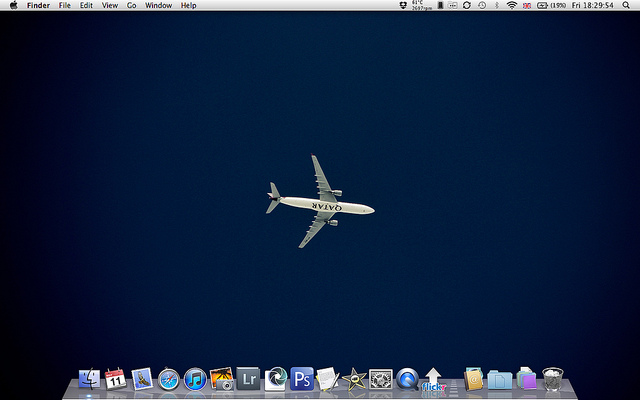Click Bluetooth status icon

[x=497, y=5]
